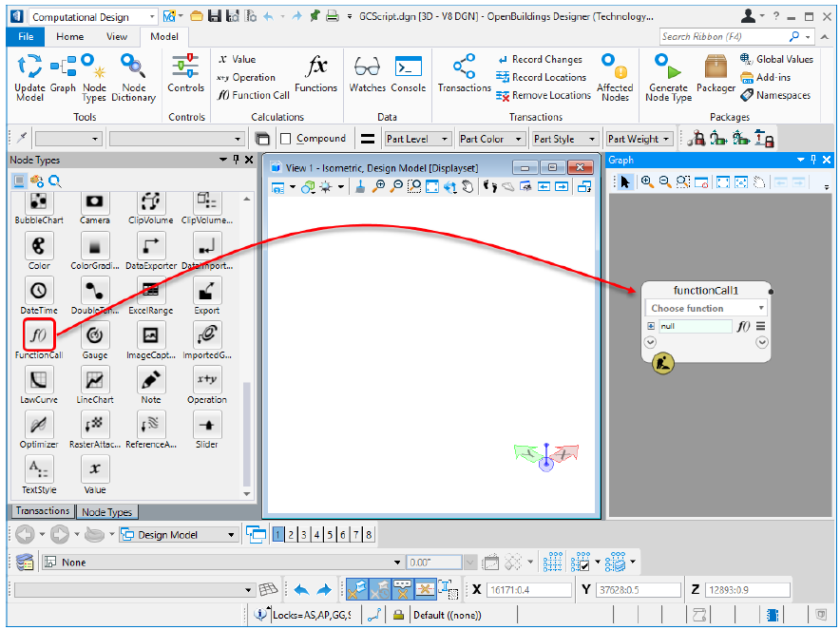Switch to the View ribbon tab

pyautogui.click(x=116, y=36)
